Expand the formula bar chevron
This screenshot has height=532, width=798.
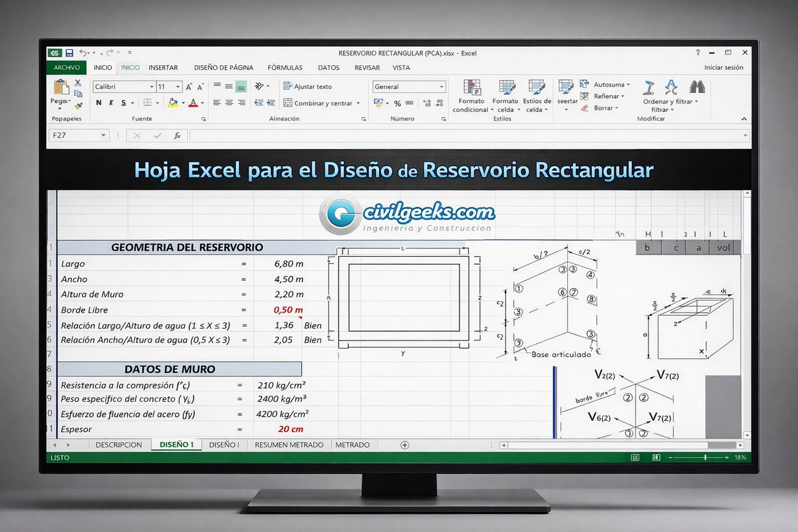[x=745, y=135]
